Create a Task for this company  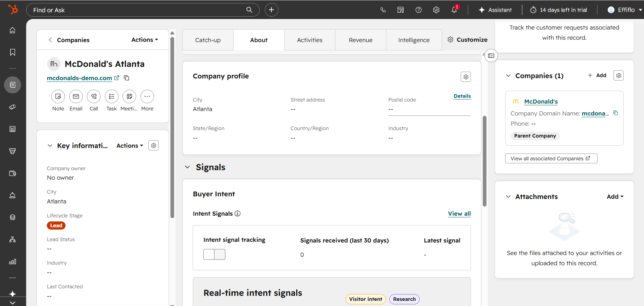point(112,96)
